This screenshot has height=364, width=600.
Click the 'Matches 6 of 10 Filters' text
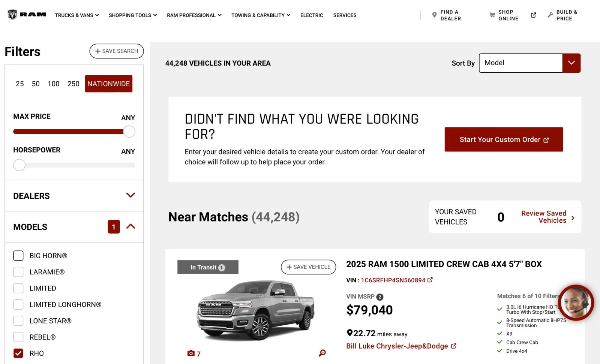pos(528,296)
